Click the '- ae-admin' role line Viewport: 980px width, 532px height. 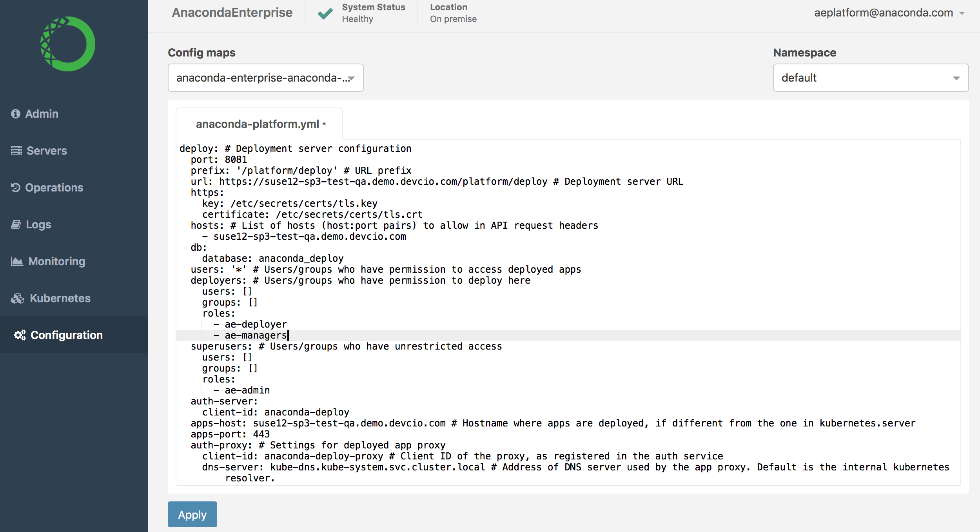tap(242, 390)
